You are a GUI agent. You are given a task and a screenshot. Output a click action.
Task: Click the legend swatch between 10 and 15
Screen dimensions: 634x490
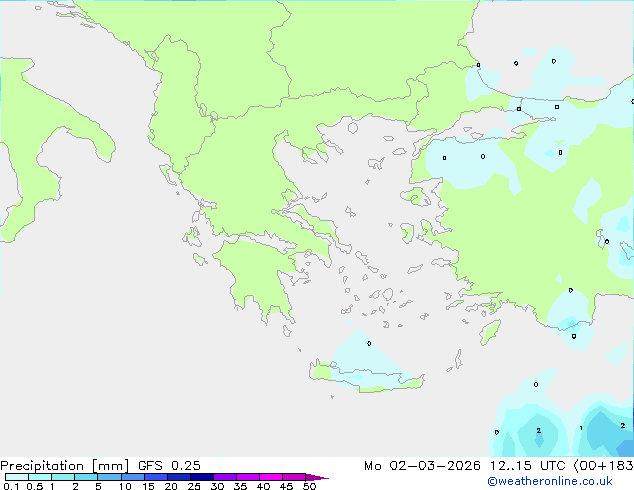tap(132, 477)
